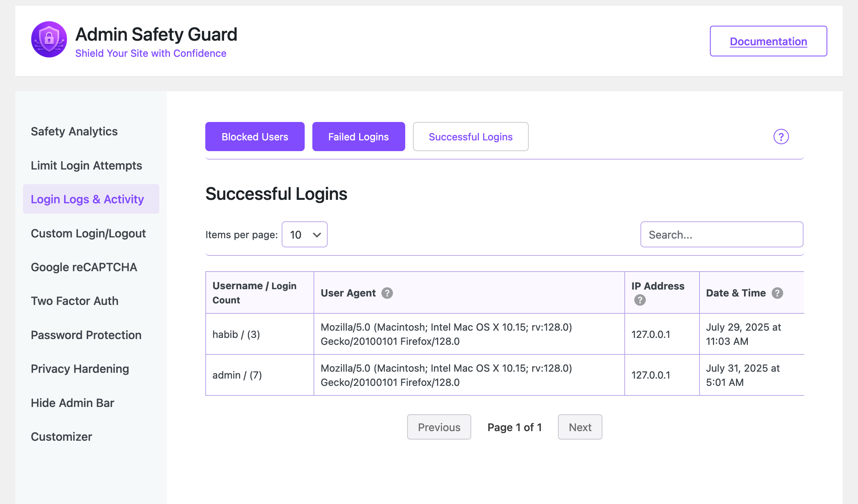Switch to Failed Logins tab
Image resolution: width=858 pixels, height=504 pixels.
pos(358,137)
